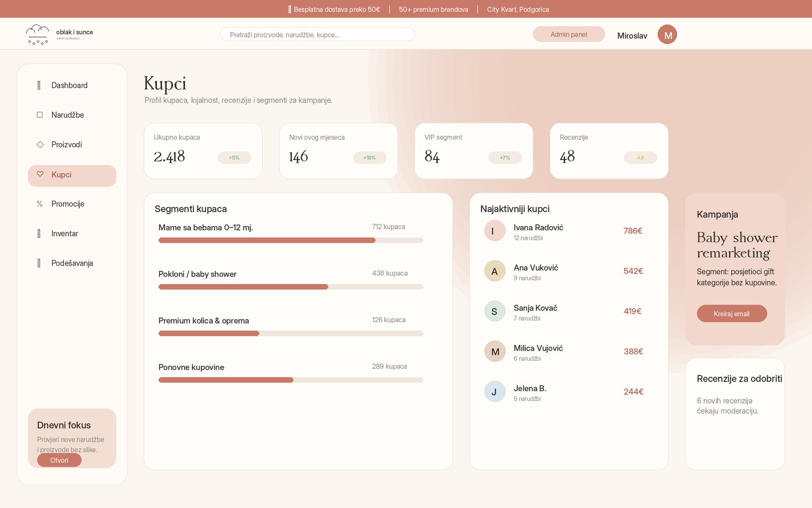Click the Narudžbe square icon
The image size is (812, 508).
(x=40, y=115)
